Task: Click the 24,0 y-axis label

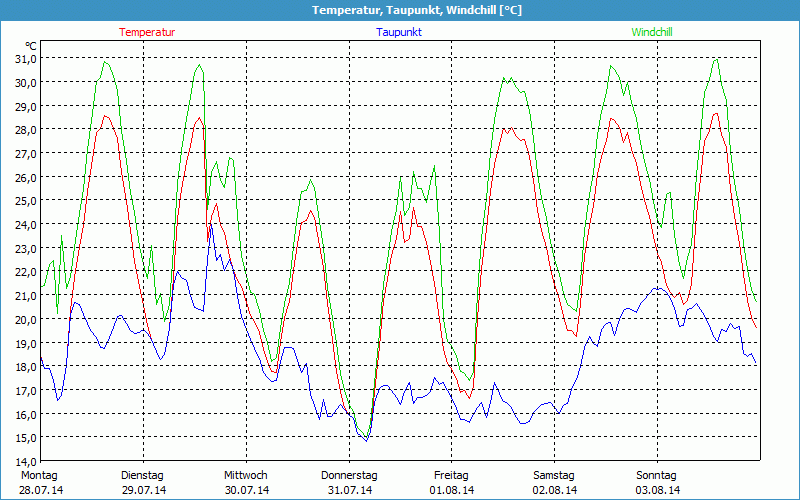Action: point(26,224)
